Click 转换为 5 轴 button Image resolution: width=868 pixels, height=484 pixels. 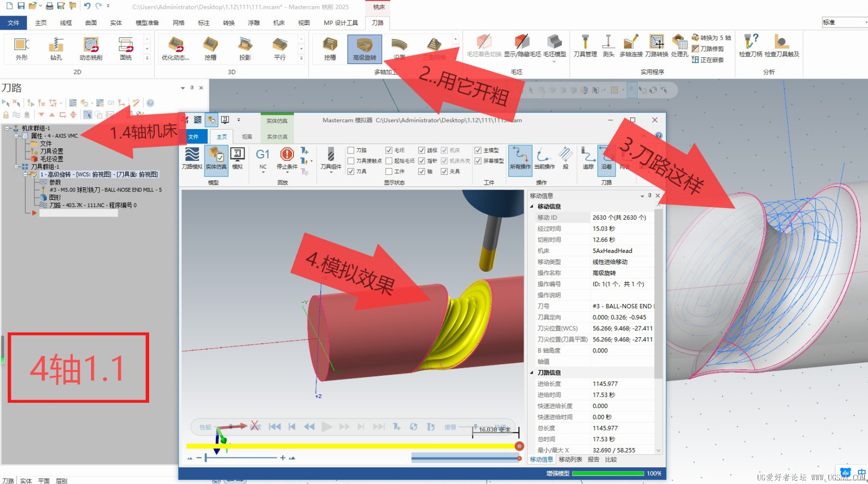(x=711, y=37)
